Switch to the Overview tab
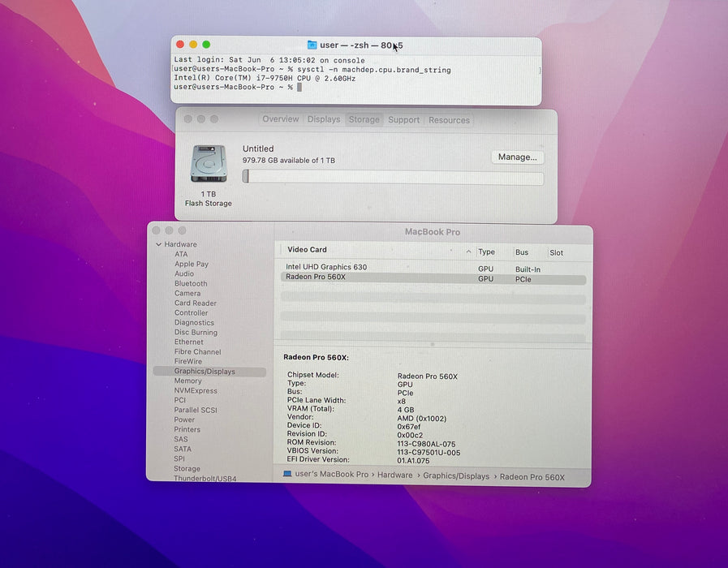This screenshot has height=568, width=728. (x=281, y=119)
